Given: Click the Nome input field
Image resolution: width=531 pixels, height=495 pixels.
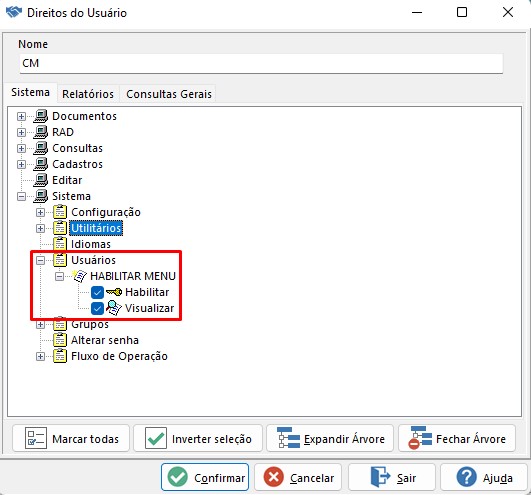Looking at the screenshot, I should pos(261,63).
